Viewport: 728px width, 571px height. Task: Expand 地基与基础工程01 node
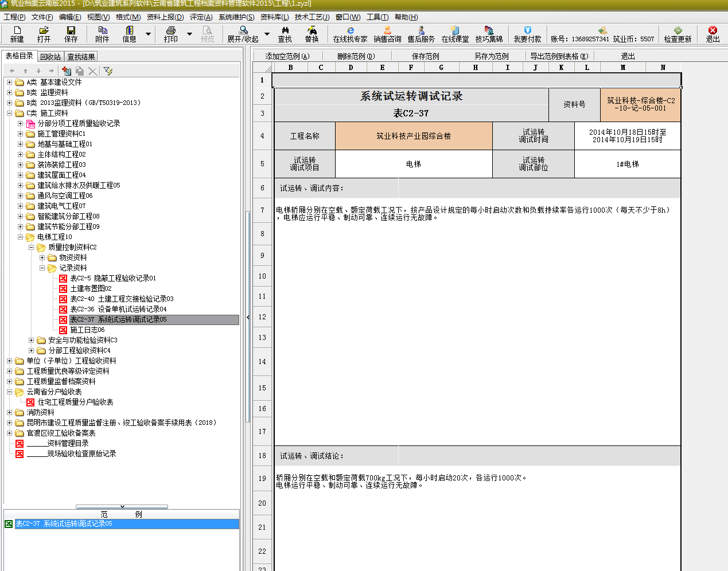point(20,144)
